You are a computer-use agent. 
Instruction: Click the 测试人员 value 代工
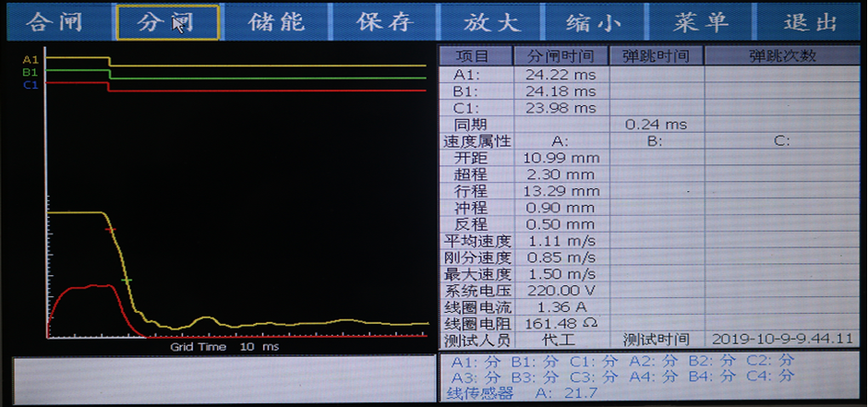tap(561, 339)
